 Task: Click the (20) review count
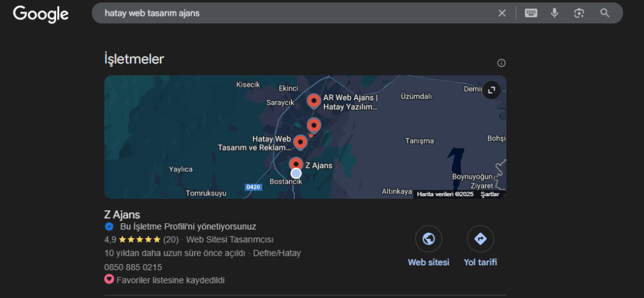pos(171,240)
